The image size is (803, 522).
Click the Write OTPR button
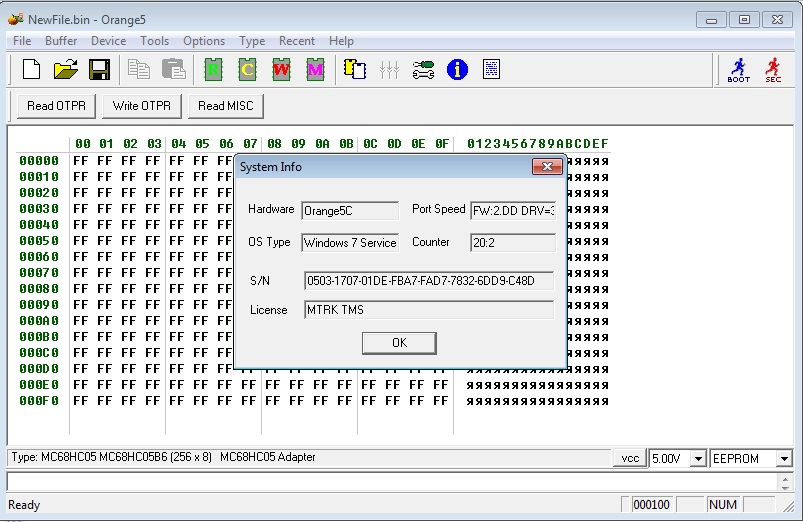tap(142, 106)
